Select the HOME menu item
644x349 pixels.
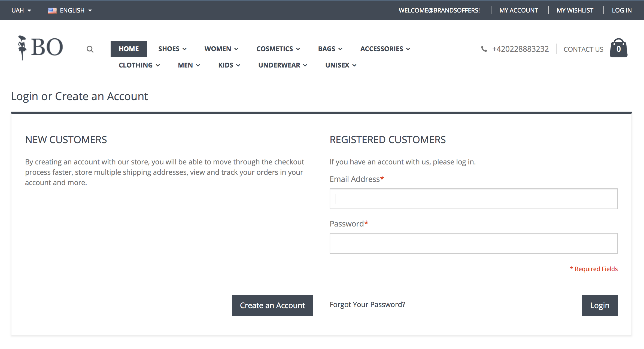(x=129, y=49)
